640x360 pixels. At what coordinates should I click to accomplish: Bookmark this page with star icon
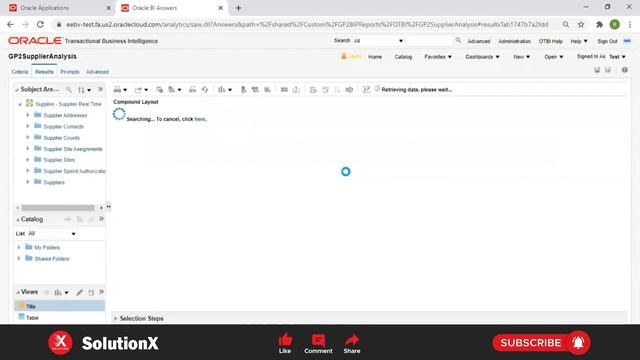[581, 24]
